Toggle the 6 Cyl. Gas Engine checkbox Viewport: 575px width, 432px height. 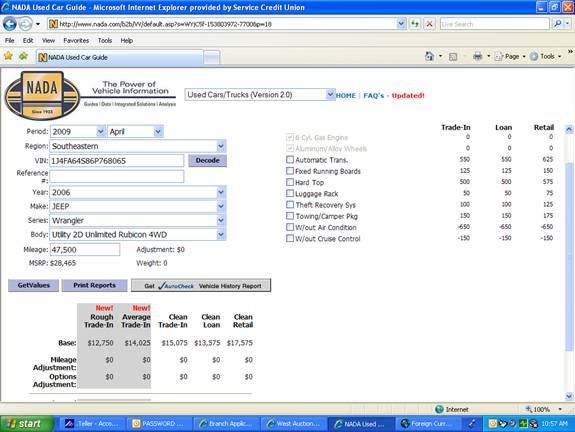click(x=290, y=137)
